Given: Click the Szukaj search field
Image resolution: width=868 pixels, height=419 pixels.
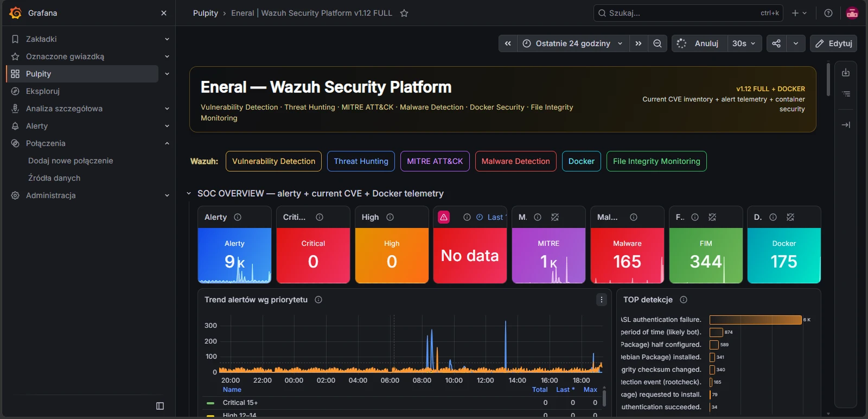Looking at the screenshot, I should 688,13.
